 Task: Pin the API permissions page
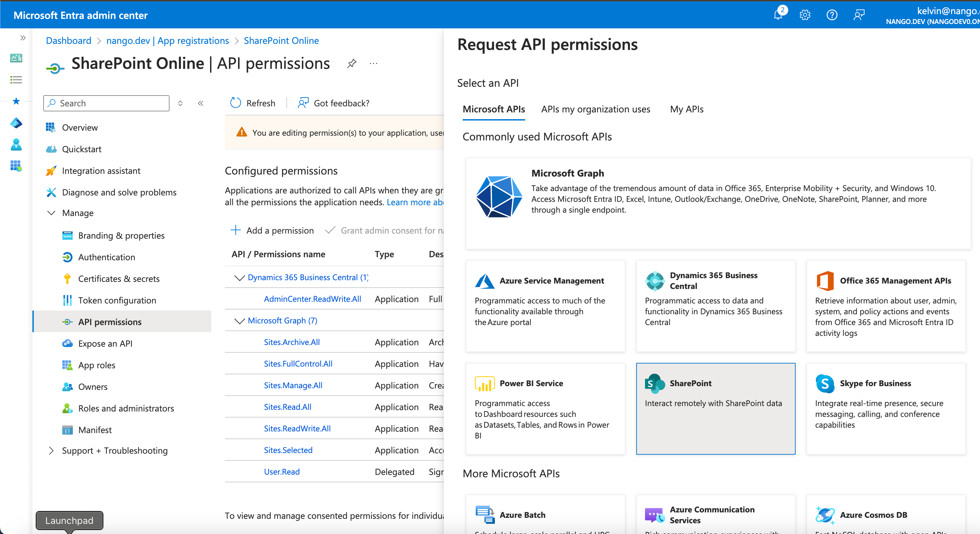click(352, 63)
